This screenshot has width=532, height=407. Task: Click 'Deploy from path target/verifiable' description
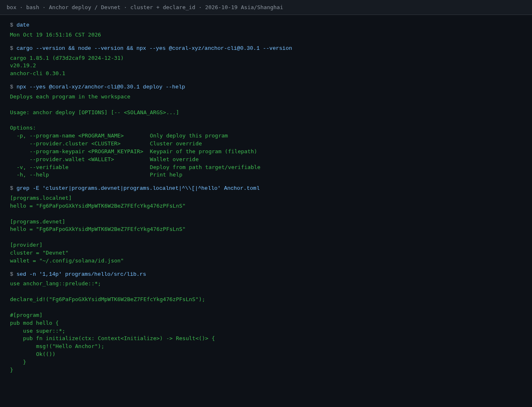[205, 167]
